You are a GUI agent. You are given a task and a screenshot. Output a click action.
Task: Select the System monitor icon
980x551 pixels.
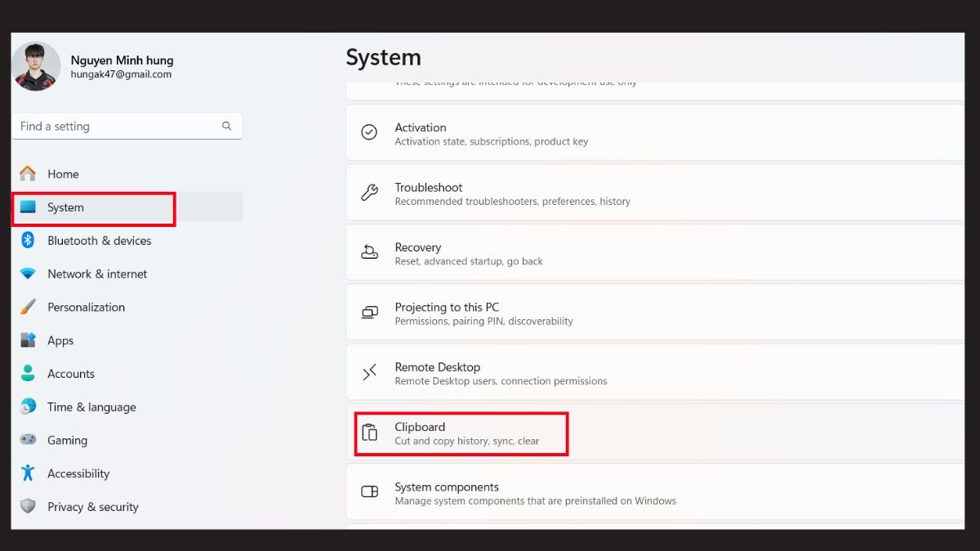[x=28, y=207]
